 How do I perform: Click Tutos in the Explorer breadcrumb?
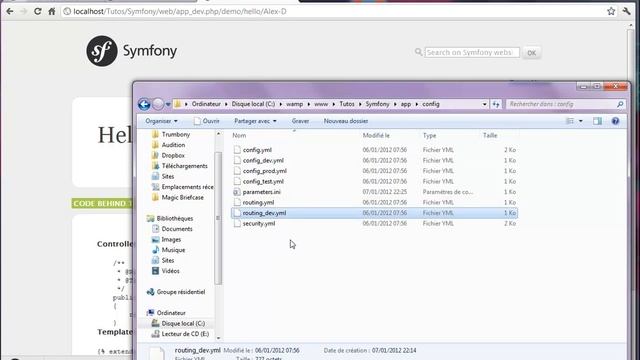click(347, 104)
